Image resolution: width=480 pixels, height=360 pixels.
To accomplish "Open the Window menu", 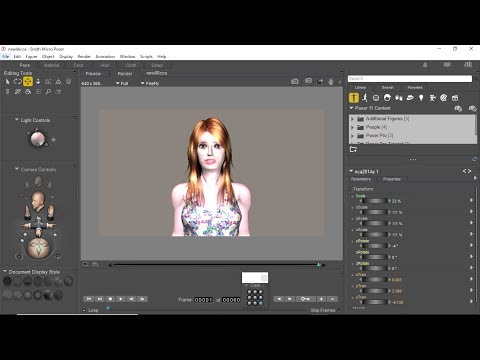I will (127, 56).
